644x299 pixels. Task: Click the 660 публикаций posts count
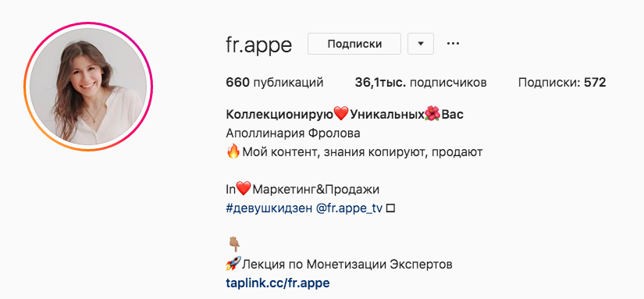click(x=275, y=83)
